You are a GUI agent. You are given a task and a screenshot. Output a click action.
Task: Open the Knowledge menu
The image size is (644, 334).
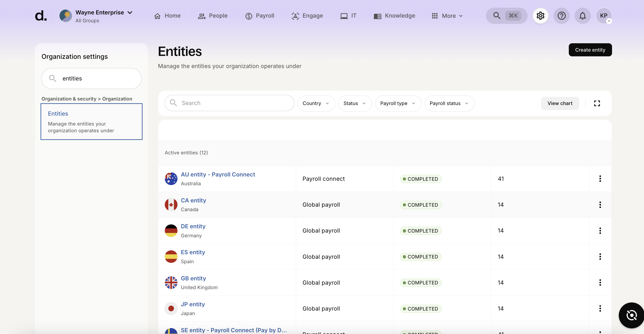(395, 16)
